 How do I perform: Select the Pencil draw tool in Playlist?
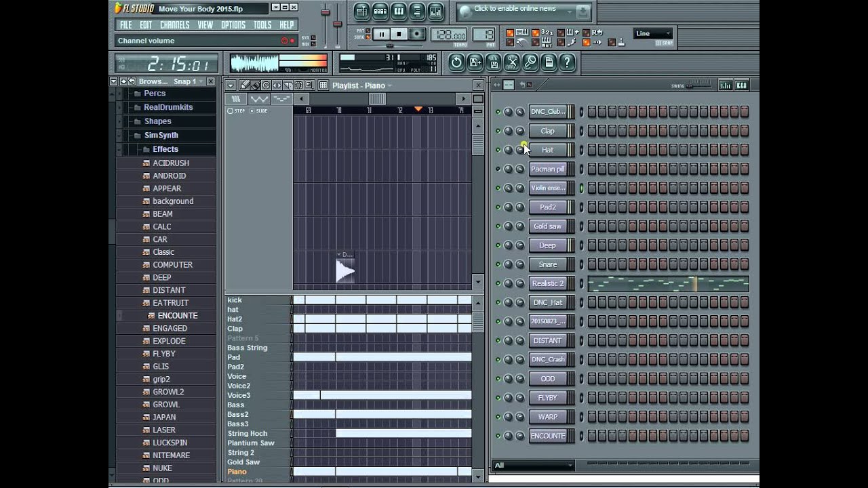coord(244,85)
